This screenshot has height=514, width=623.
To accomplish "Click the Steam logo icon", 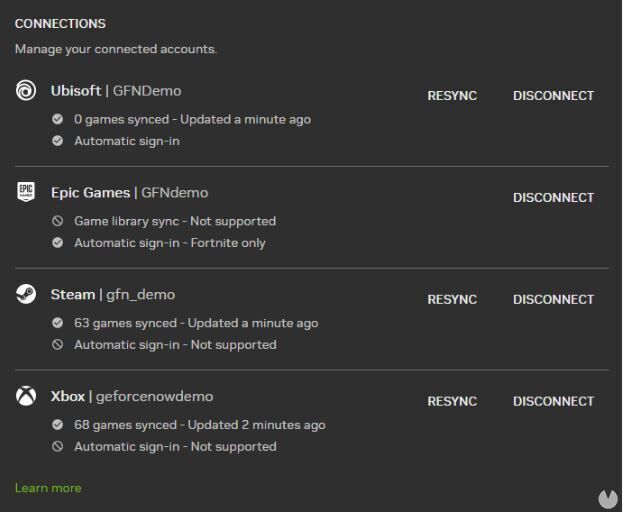I will pos(26,294).
